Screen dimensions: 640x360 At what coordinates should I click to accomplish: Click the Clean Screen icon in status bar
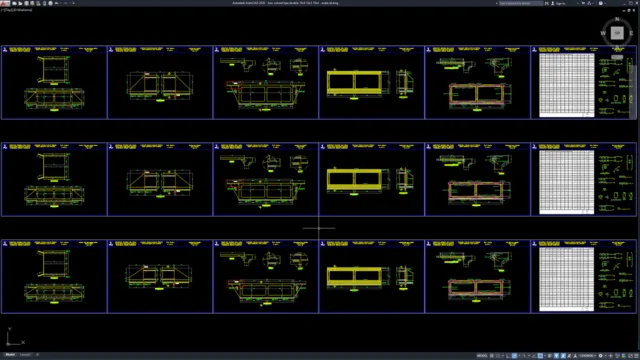pyautogui.click(x=630, y=356)
